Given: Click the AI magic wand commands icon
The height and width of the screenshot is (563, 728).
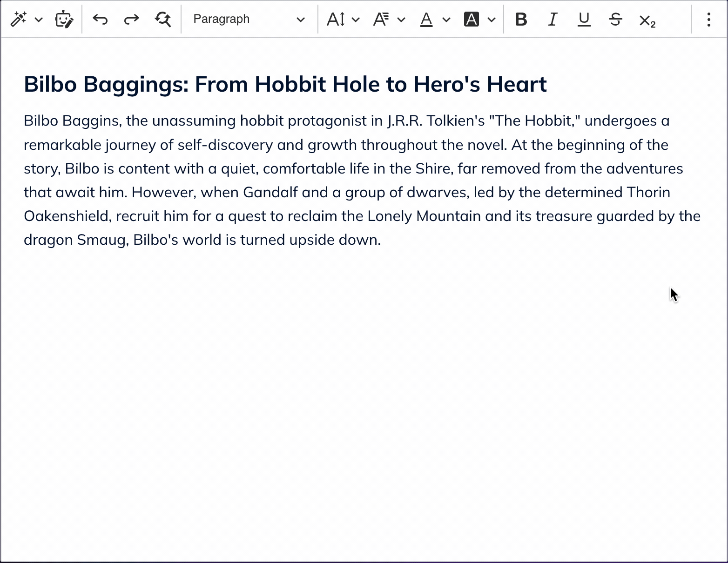Looking at the screenshot, I should [19, 20].
